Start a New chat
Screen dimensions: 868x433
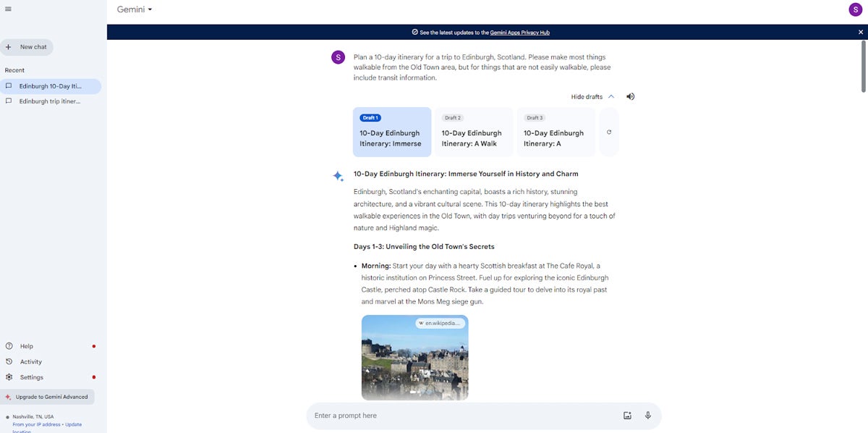click(x=27, y=47)
